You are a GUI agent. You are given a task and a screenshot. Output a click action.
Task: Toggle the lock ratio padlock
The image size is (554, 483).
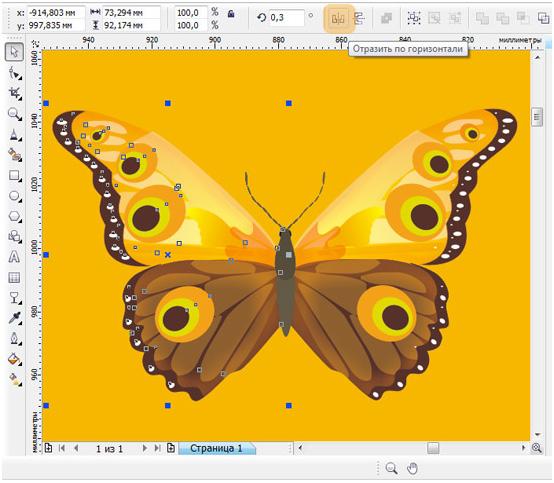[231, 14]
